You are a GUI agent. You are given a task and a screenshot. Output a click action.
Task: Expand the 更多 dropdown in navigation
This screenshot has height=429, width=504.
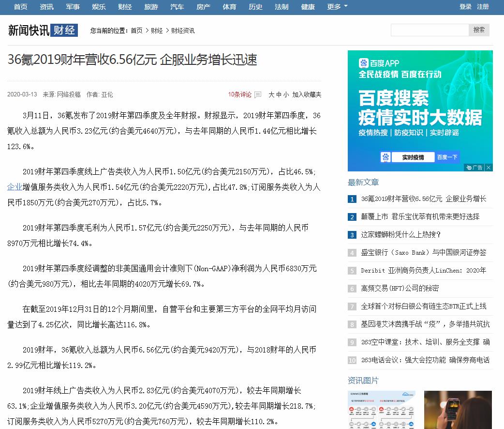[337, 7]
